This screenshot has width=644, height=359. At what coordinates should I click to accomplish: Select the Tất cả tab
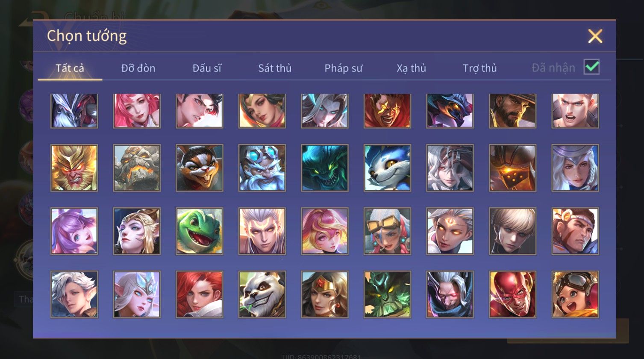70,68
